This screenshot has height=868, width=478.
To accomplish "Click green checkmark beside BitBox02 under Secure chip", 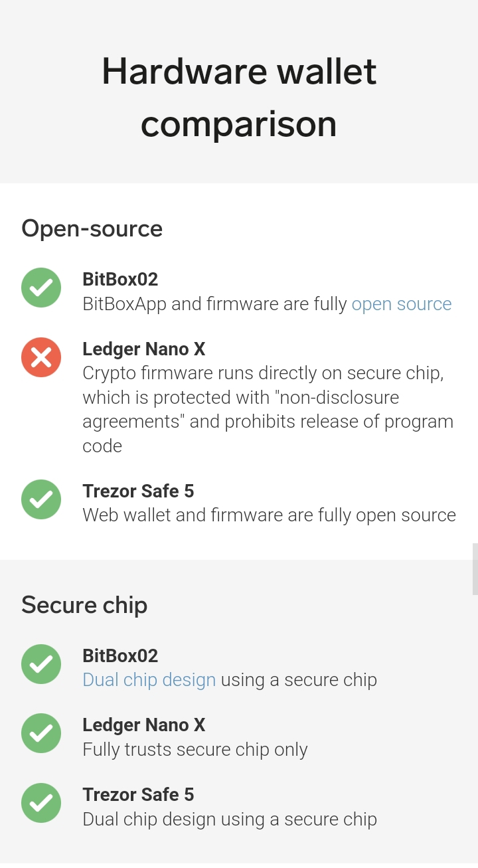I will 41,664.
